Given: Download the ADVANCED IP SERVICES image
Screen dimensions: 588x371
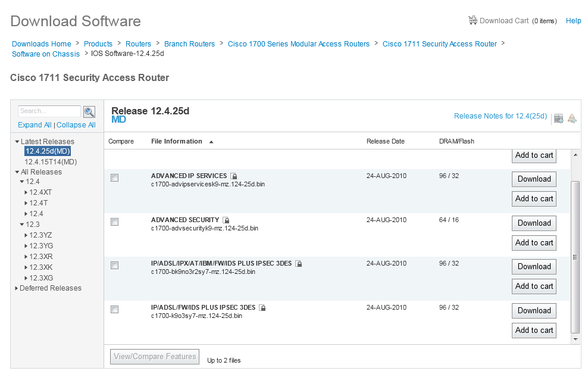Looking at the screenshot, I should pos(534,179).
